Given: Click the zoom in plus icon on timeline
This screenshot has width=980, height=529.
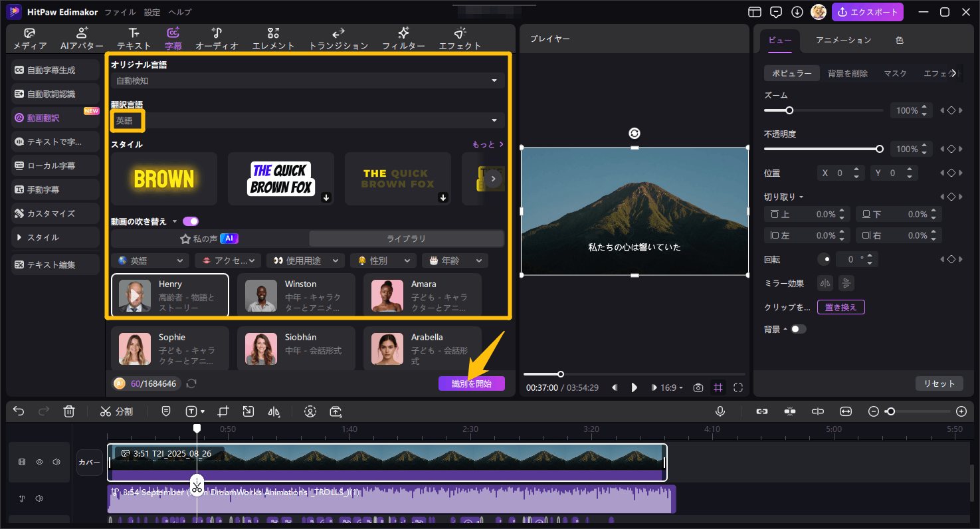Looking at the screenshot, I should [x=961, y=411].
